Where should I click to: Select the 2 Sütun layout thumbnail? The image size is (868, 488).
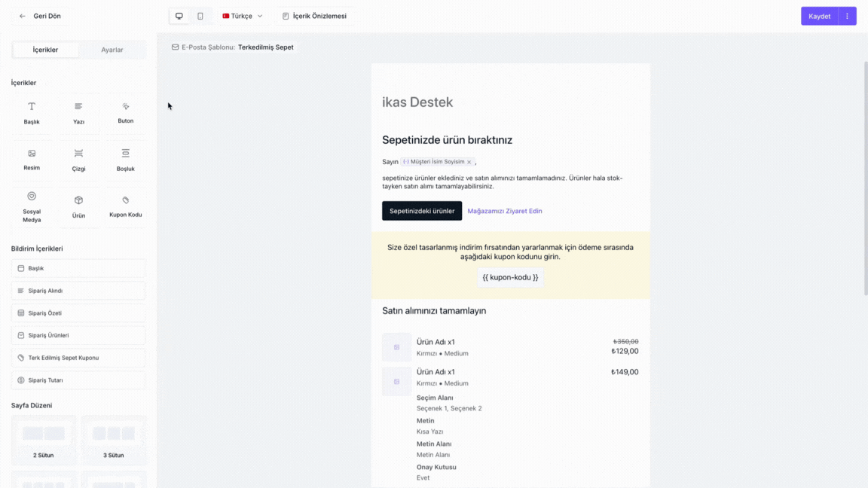44,439
